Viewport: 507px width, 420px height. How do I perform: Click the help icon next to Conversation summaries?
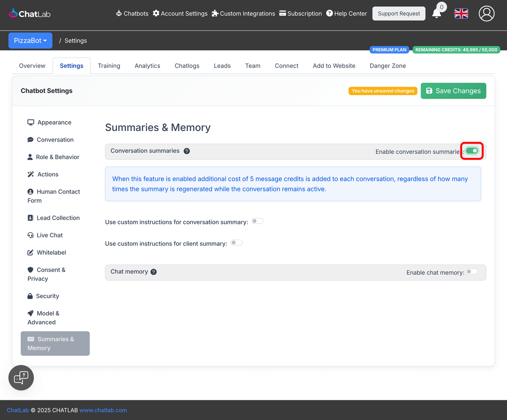tap(187, 151)
